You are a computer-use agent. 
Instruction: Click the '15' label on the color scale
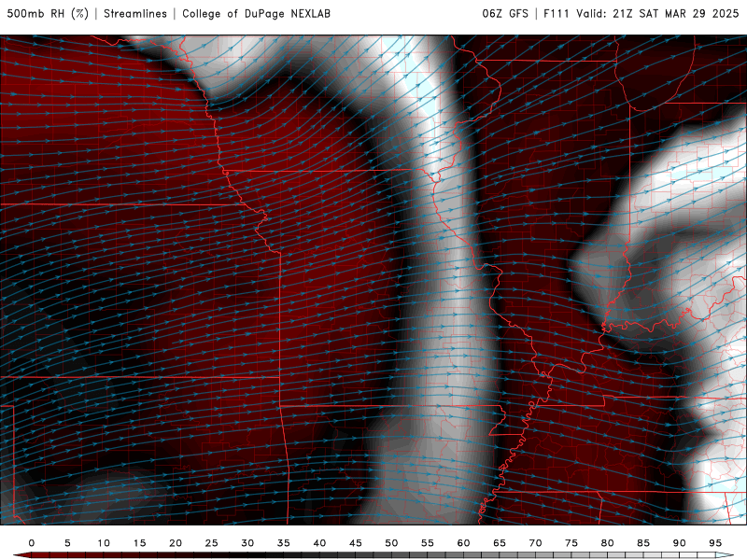pos(139,543)
